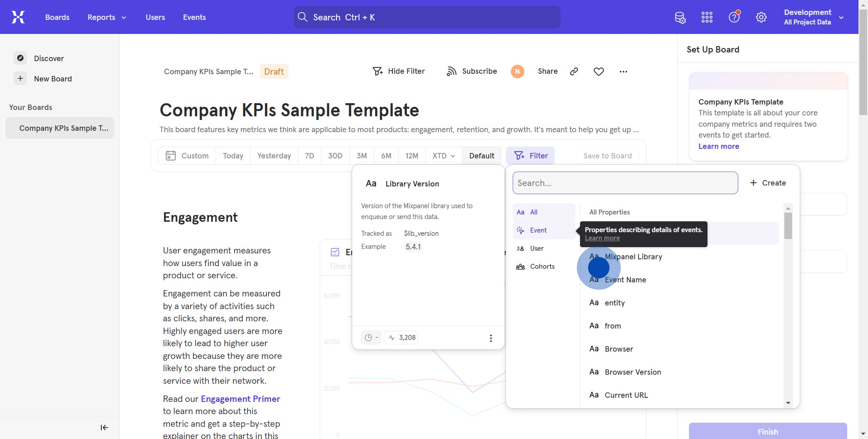Click the property list scrollbar down arrow

pyautogui.click(x=788, y=403)
